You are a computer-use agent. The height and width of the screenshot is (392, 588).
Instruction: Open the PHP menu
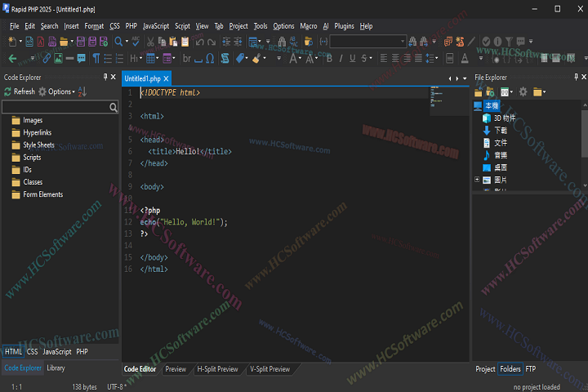tap(131, 26)
